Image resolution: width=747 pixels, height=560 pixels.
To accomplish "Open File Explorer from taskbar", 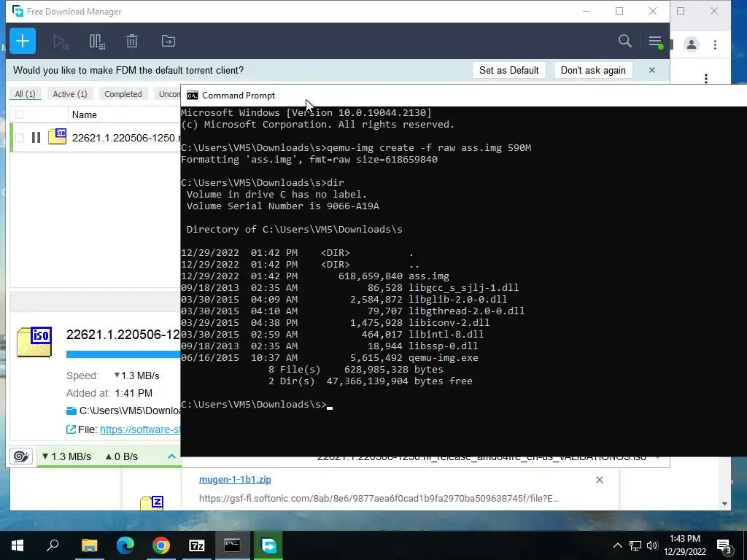I will [89, 545].
